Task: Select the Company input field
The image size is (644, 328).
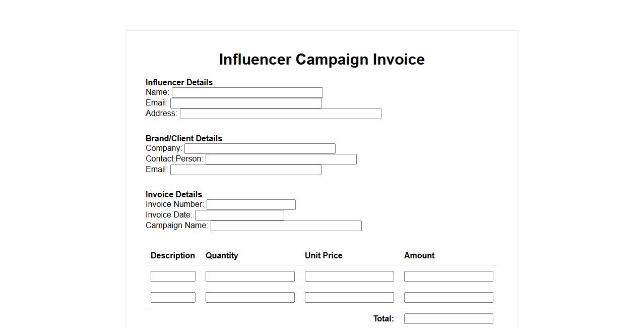Action: (260, 149)
